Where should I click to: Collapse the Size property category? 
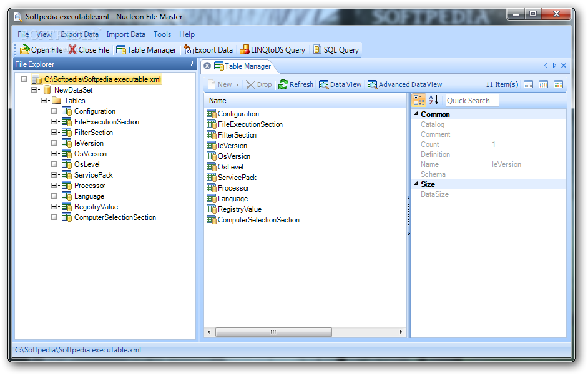pos(416,184)
